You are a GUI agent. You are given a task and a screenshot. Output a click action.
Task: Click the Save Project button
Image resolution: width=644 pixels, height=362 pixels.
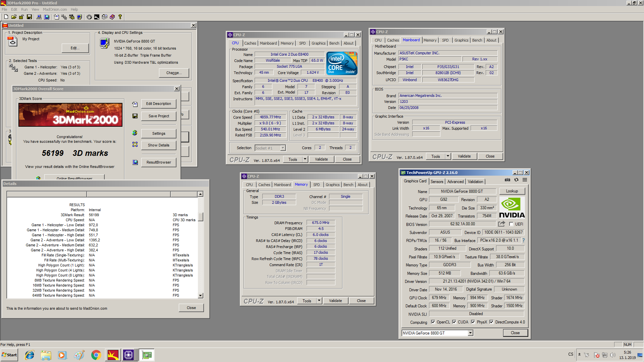click(159, 116)
